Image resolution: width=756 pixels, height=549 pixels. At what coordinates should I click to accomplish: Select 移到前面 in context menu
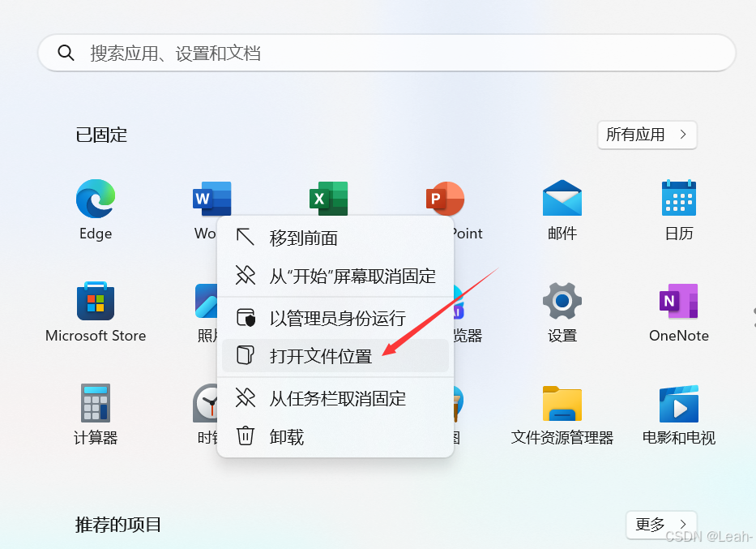point(335,238)
